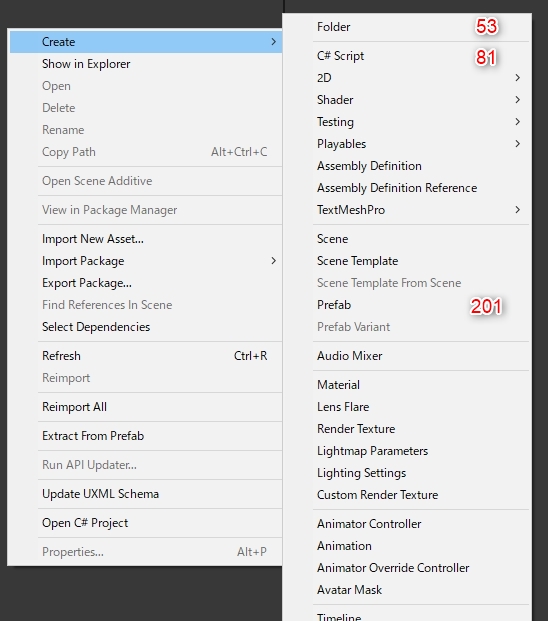Create a new Scene

pos(421,239)
